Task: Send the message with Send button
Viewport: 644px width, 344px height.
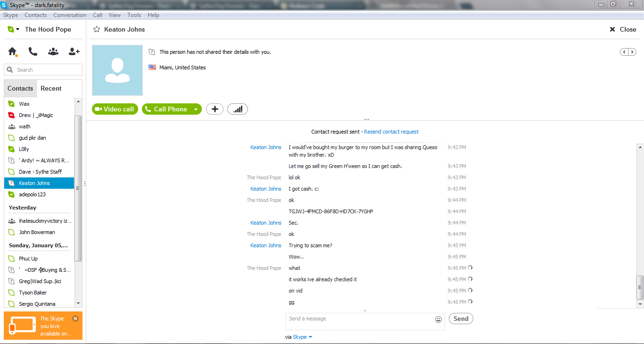Action: coord(461,319)
